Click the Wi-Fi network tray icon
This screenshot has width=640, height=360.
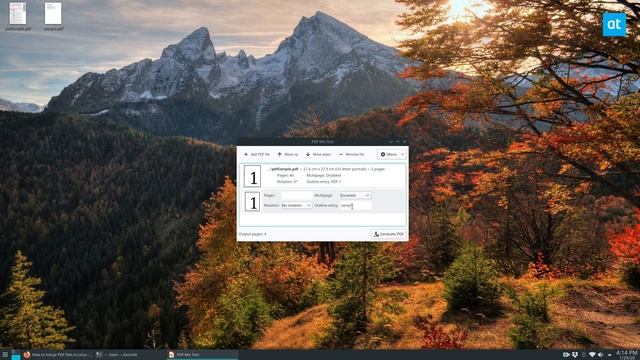tap(592, 355)
